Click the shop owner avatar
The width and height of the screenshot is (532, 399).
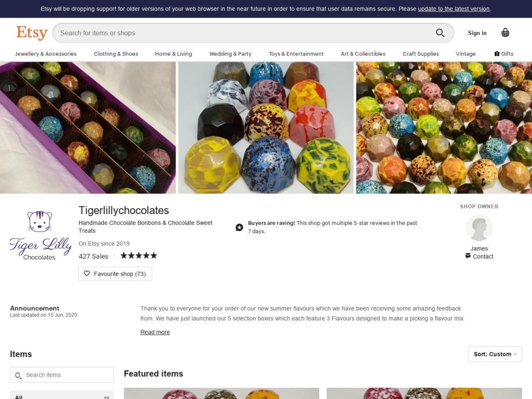tap(478, 228)
